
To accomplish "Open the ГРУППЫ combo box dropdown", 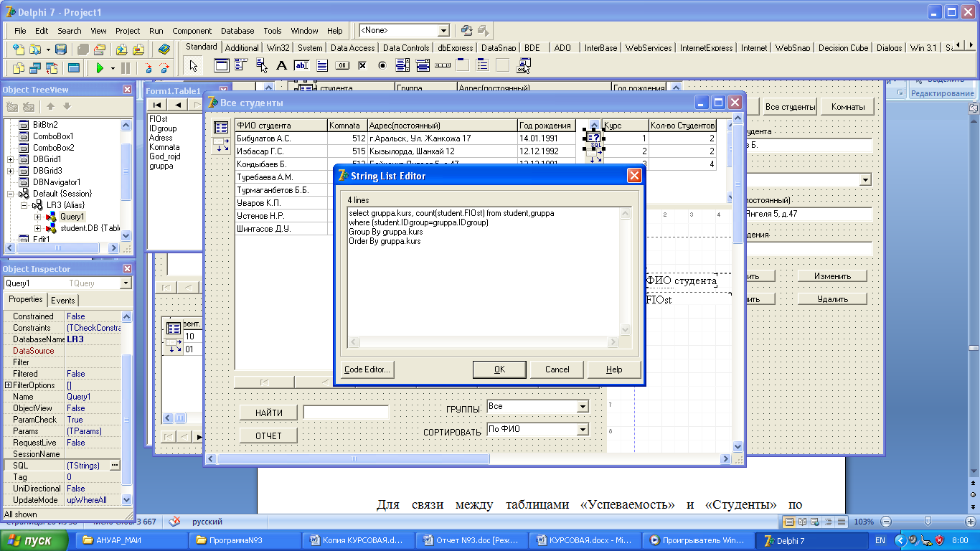I will click(x=582, y=407).
